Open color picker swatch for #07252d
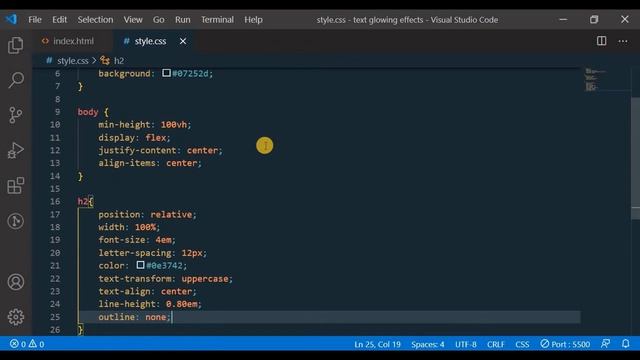640x360 pixels. (x=166, y=73)
